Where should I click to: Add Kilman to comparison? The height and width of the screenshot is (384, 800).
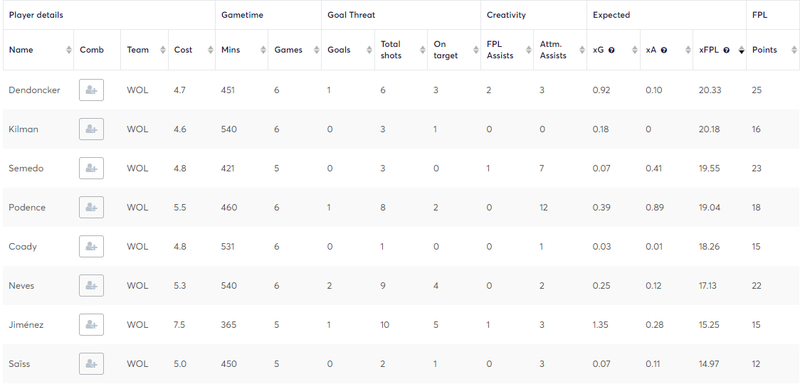pos(91,130)
